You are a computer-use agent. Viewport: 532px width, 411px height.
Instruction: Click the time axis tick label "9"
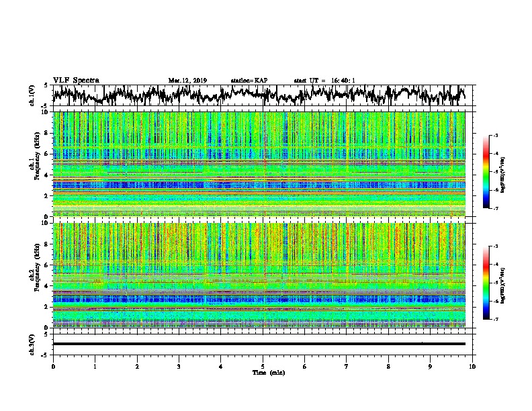coord(430,367)
